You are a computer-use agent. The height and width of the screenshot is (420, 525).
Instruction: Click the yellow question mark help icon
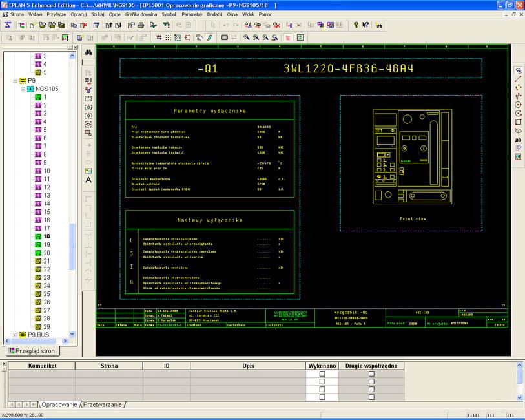coord(356,25)
